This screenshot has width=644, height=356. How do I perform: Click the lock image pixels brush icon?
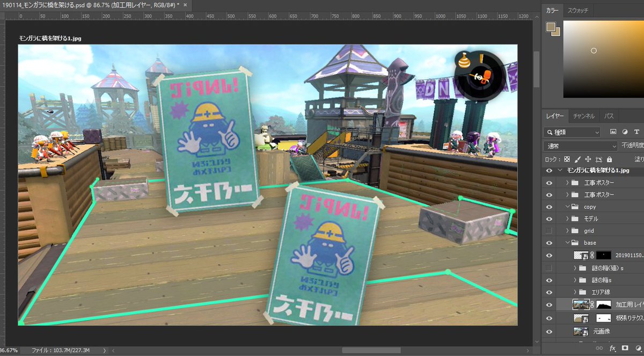click(577, 159)
